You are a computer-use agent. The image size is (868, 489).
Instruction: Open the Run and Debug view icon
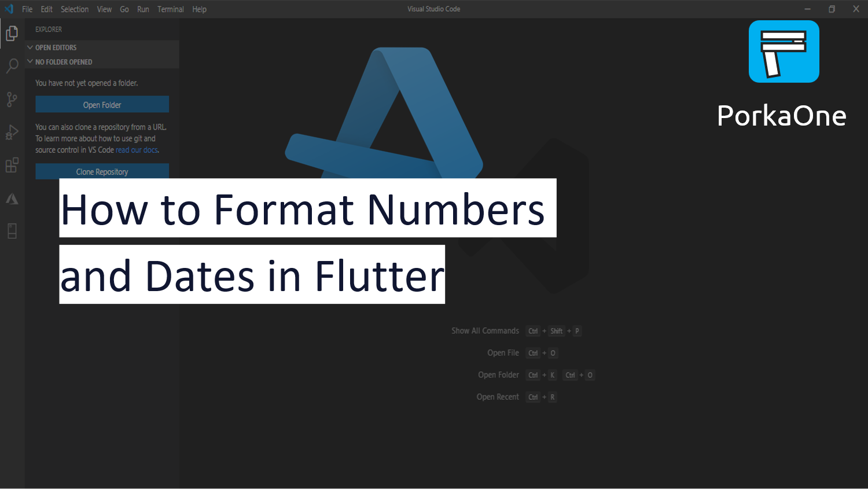point(12,133)
